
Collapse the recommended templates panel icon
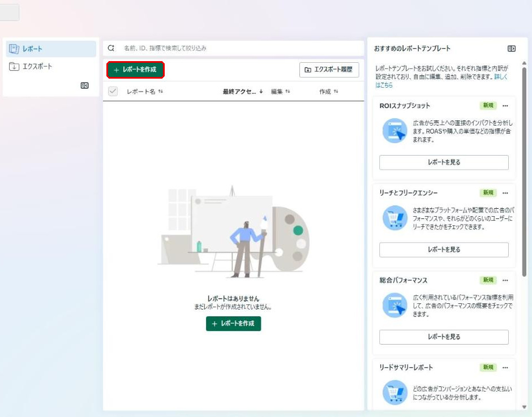click(x=511, y=49)
